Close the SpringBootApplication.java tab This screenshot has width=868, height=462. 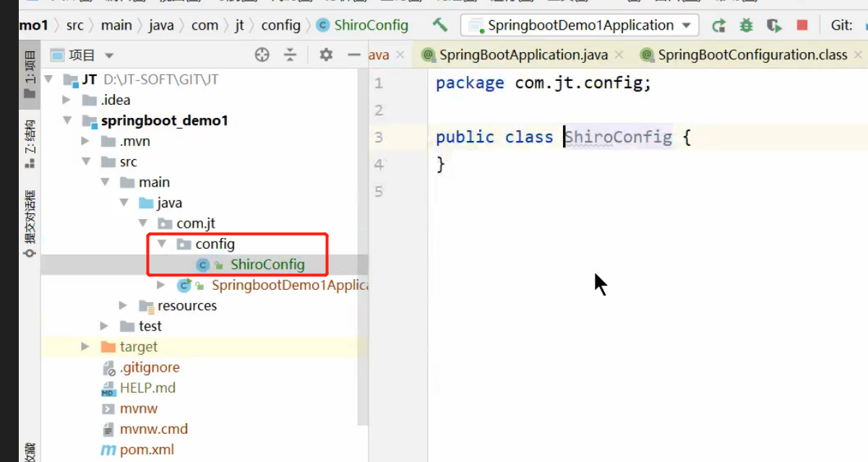point(620,55)
